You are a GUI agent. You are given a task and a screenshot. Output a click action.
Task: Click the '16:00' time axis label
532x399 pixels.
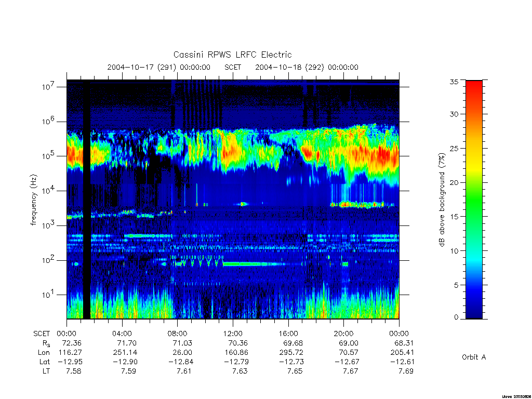tap(288, 334)
